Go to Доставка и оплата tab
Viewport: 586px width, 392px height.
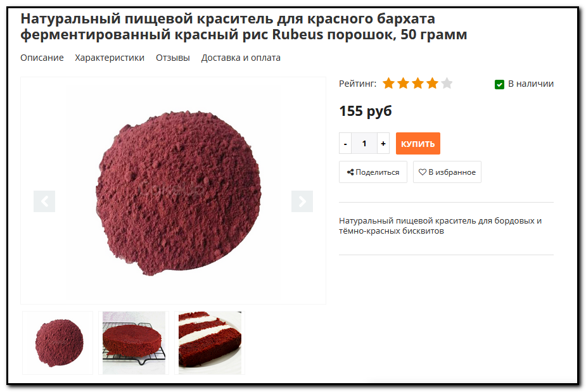(x=241, y=58)
